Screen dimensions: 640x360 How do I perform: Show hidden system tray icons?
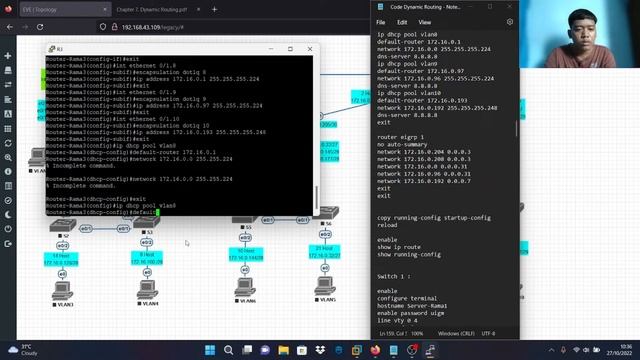tap(551, 350)
